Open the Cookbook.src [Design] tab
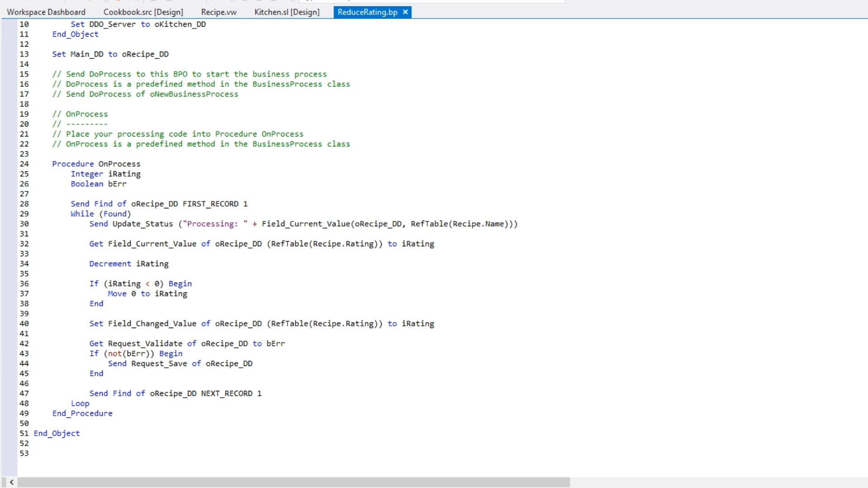Screen dimensions: 868x488 click(x=143, y=12)
